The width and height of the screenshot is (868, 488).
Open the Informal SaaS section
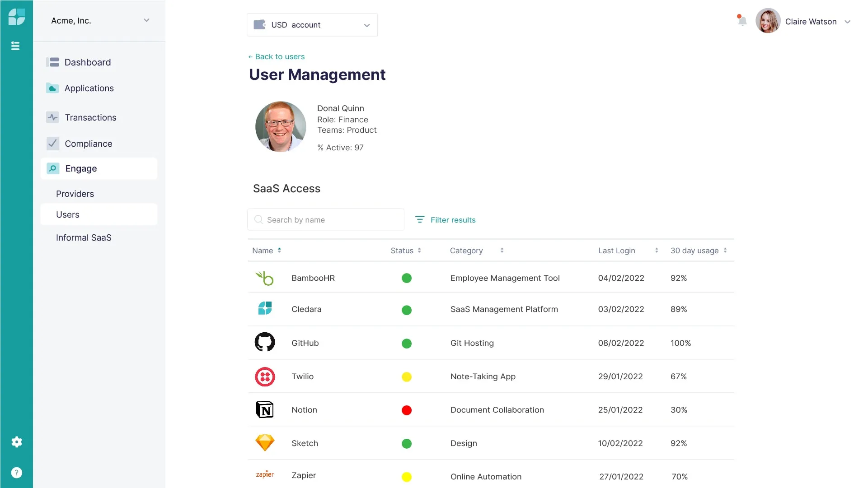pos(84,237)
